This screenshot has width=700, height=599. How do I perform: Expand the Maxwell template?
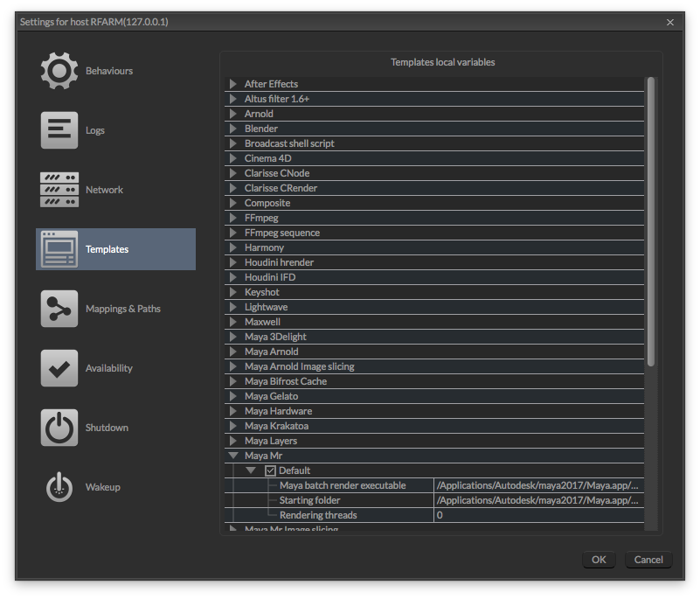(x=232, y=322)
